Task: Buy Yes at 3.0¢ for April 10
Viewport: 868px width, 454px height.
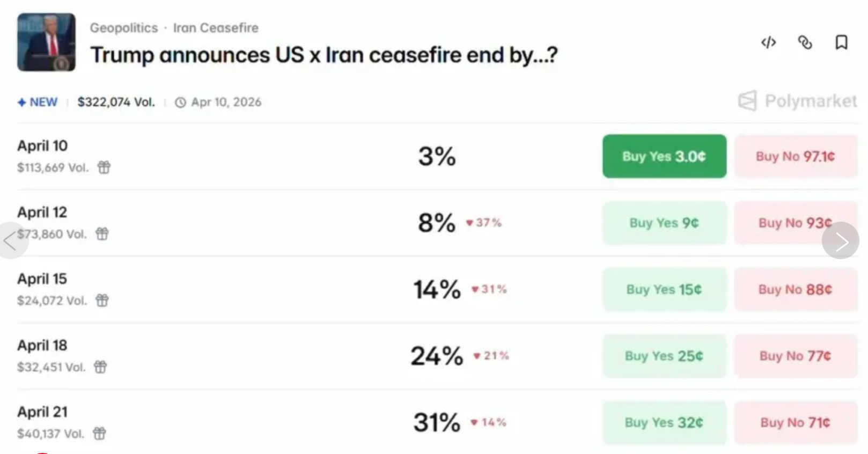Action: click(x=664, y=156)
